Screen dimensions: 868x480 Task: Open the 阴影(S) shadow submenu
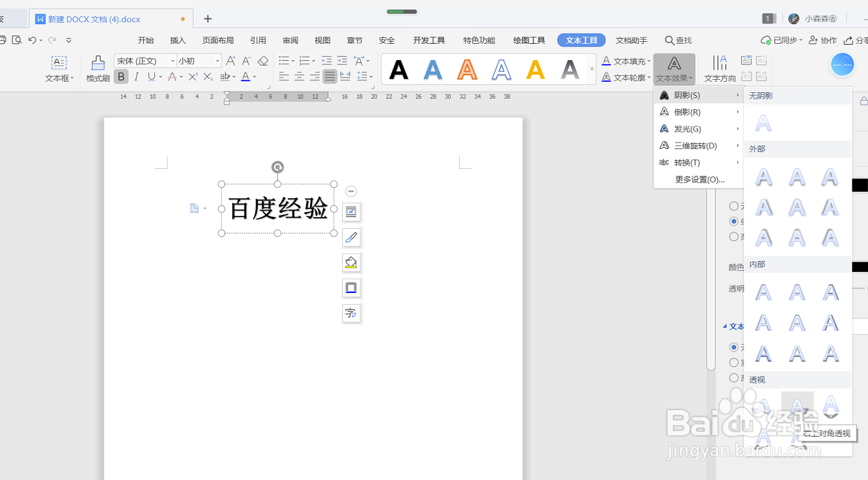pyautogui.click(x=699, y=95)
